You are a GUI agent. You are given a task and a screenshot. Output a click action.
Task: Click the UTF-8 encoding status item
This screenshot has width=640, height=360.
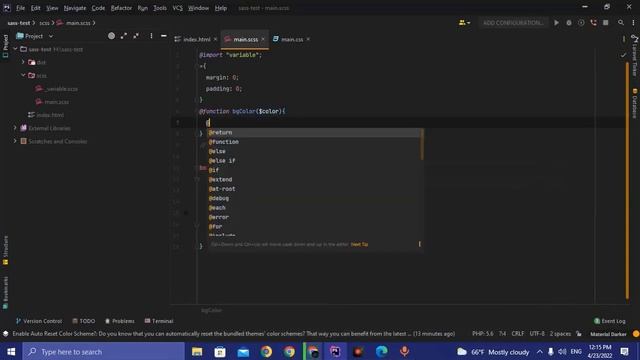point(537,333)
